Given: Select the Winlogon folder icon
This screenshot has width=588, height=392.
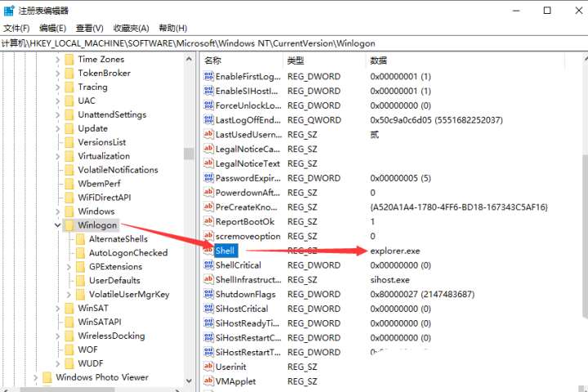Looking at the screenshot, I should coord(69,225).
